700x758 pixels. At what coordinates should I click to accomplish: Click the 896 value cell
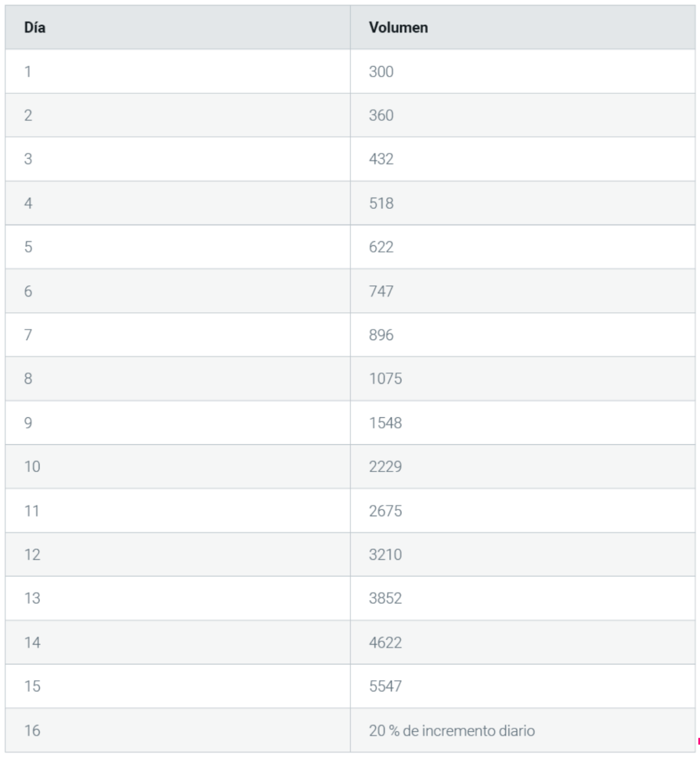click(523, 334)
